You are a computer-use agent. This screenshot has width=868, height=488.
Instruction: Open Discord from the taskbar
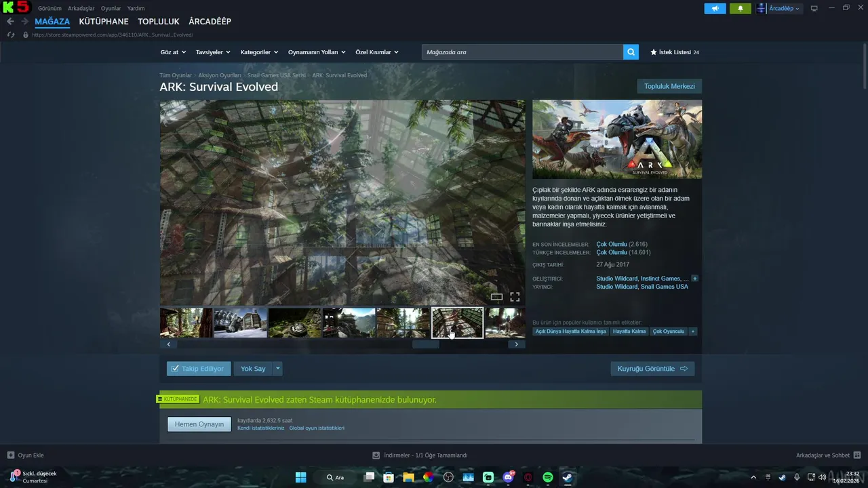point(509,477)
